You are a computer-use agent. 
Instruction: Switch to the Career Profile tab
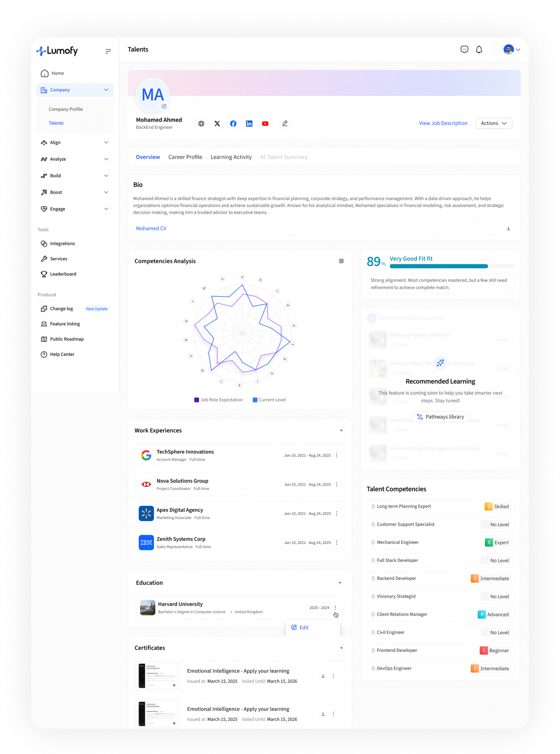[185, 157]
